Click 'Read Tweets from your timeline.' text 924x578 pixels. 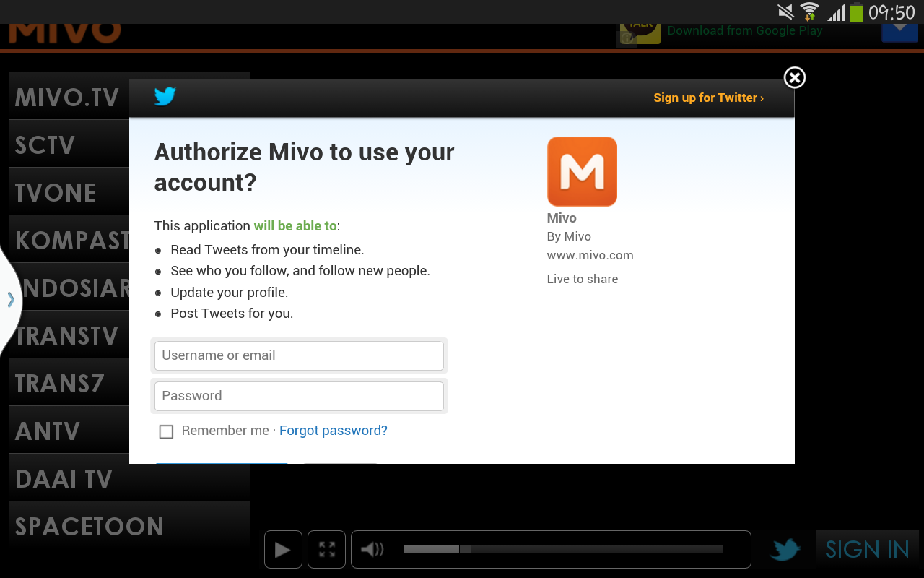click(x=267, y=250)
